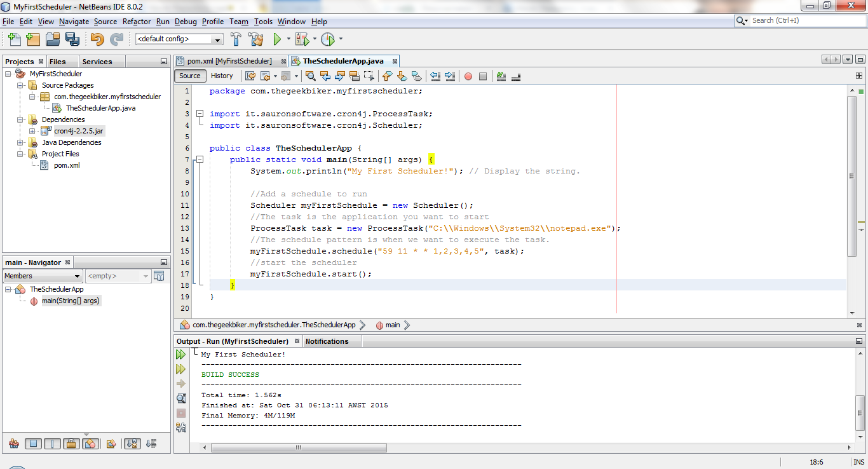The width and height of the screenshot is (868, 469).
Task: Build the project with the Hammer icon
Action: click(x=235, y=39)
